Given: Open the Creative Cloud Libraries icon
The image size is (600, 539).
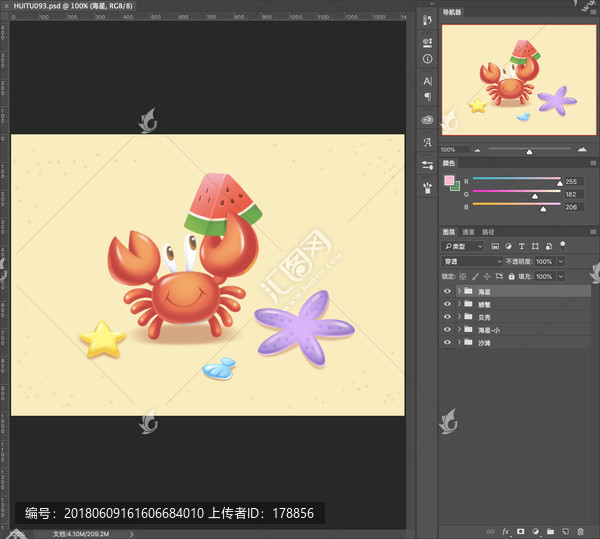Looking at the screenshot, I should (427, 120).
